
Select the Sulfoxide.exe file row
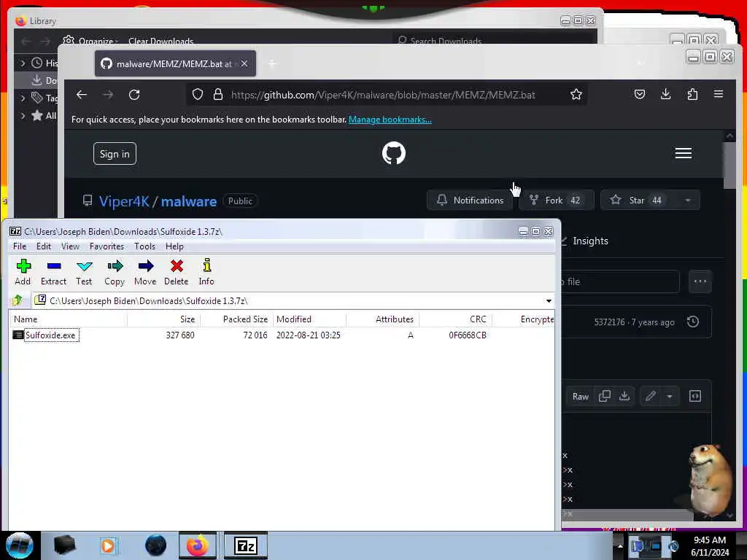click(x=281, y=335)
